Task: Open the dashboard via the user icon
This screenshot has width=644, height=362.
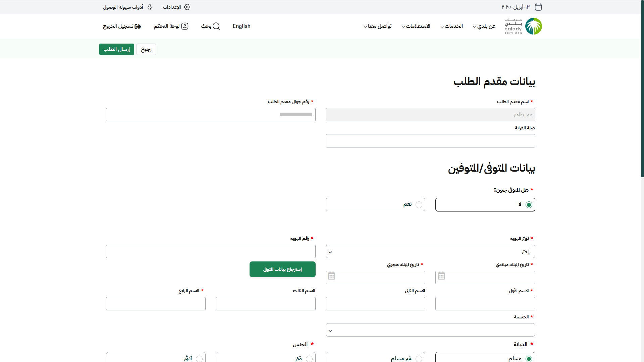Action: pyautogui.click(x=185, y=26)
